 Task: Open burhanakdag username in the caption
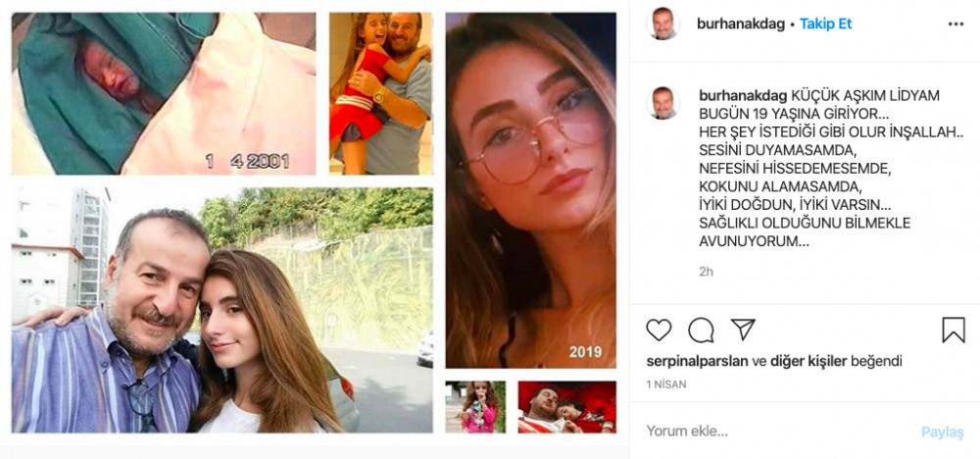pyautogui.click(x=743, y=96)
